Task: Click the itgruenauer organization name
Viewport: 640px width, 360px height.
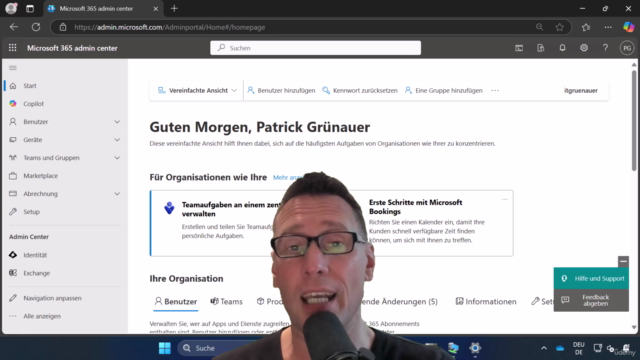Action: [x=581, y=91]
